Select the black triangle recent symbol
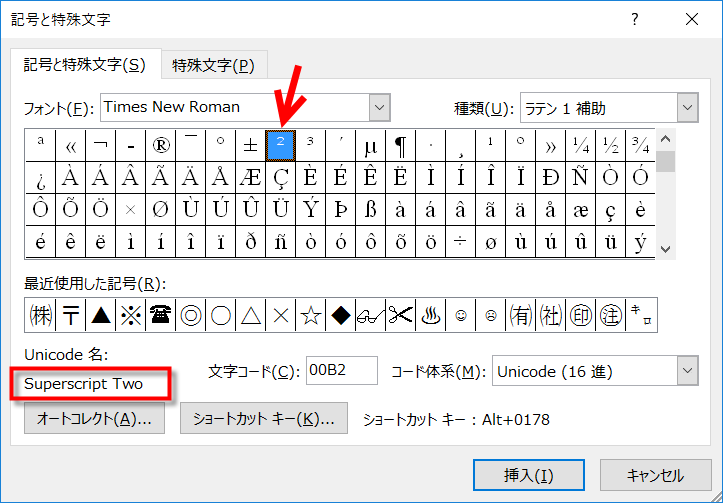Screen dimensions: 723x503 pos(100,316)
